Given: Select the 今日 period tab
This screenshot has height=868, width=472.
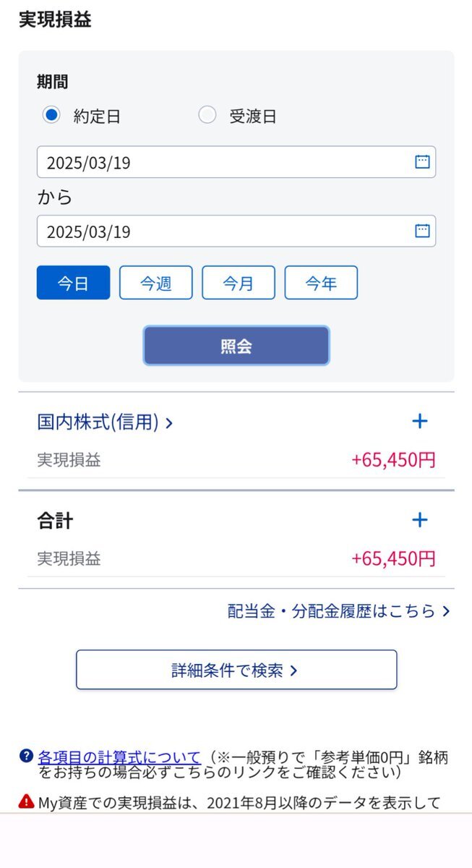Looking at the screenshot, I should (73, 283).
